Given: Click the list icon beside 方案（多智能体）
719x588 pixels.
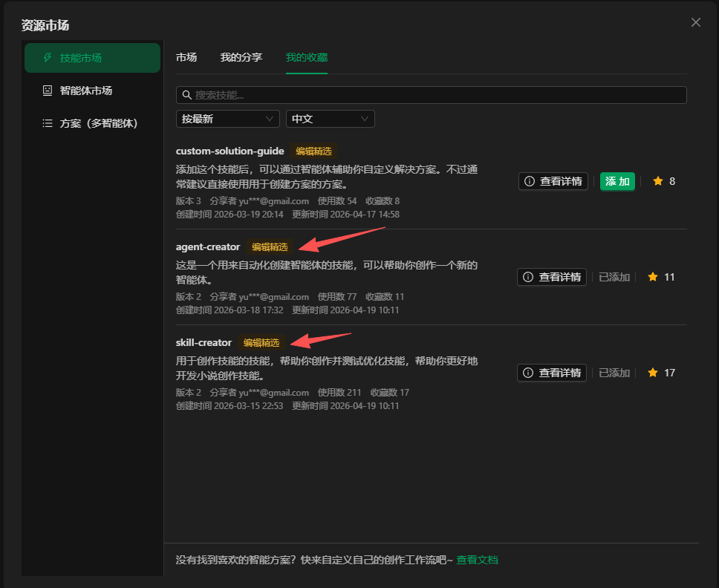Looking at the screenshot, I should (48, 123).
